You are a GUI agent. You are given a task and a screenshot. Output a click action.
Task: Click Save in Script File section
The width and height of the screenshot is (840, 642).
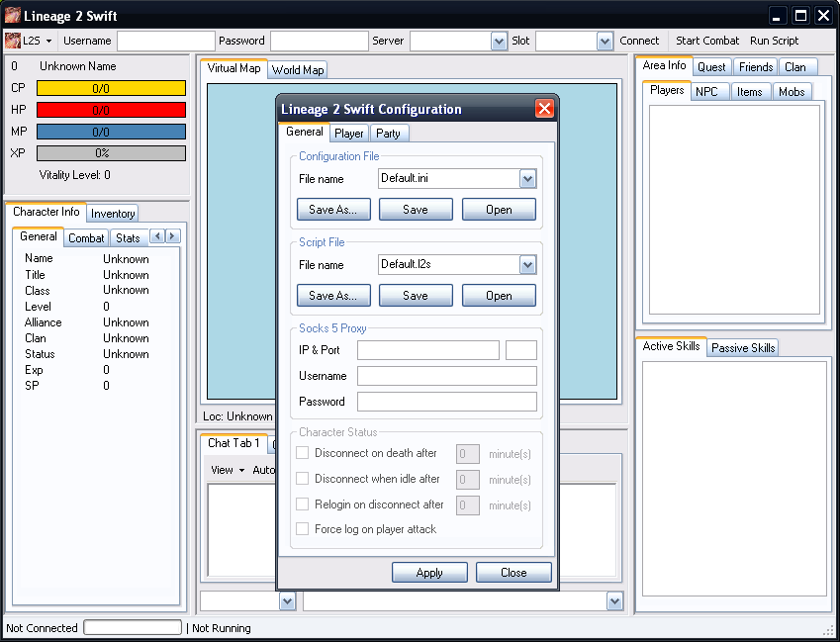point(416,296)
